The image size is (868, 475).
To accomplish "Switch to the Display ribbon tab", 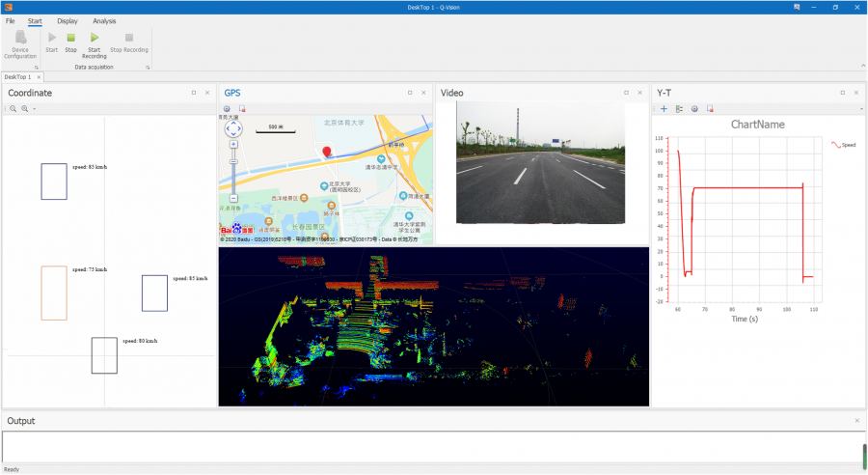I will tap(68, 21).
